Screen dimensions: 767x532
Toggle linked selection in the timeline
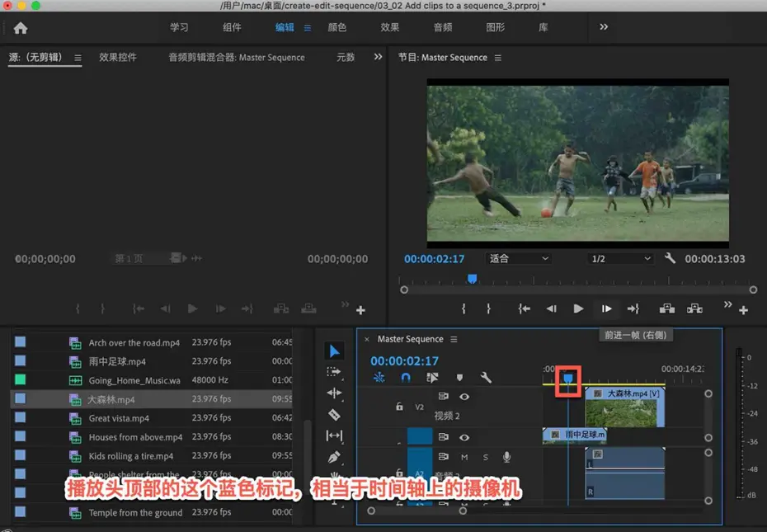click(x=432, y=377)
